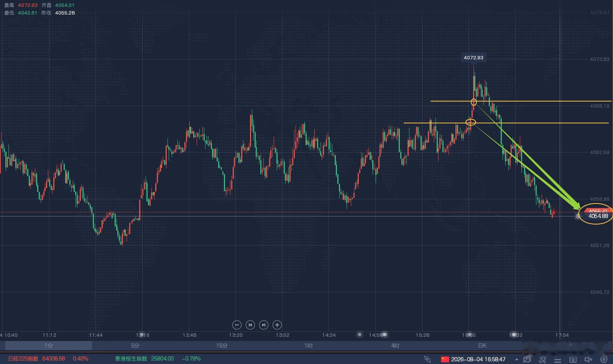
Task: Toggle the price alert bell icon
Action: pyautogui.click(x=578, y=216)
